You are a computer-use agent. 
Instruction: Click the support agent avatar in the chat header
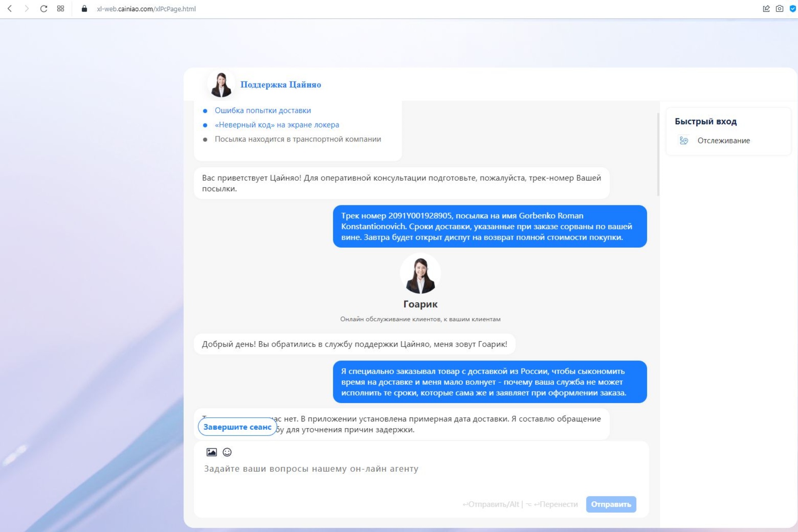point(221,84)
